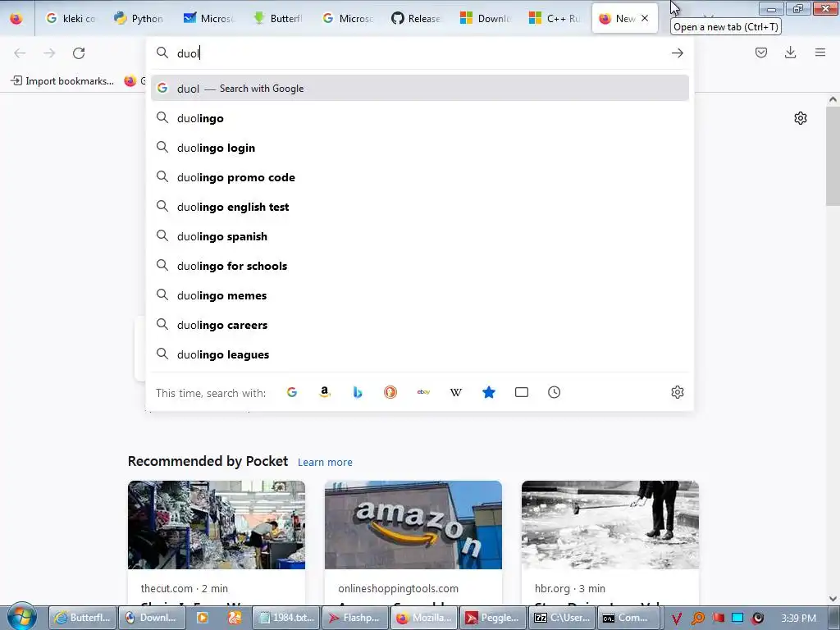
Task: Search this time with Amazon icon
Action: (x=325, y=392)
